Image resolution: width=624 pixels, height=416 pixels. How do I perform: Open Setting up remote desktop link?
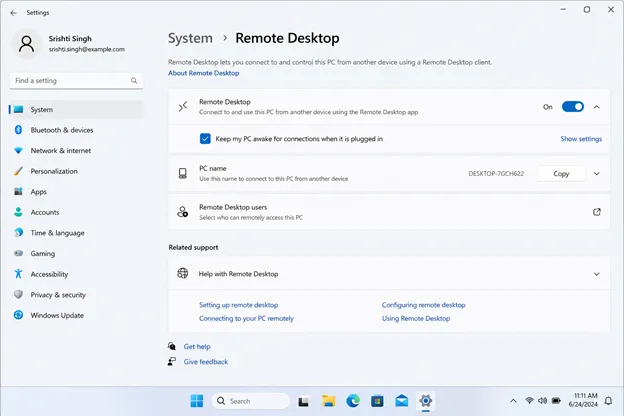[238, 305]
